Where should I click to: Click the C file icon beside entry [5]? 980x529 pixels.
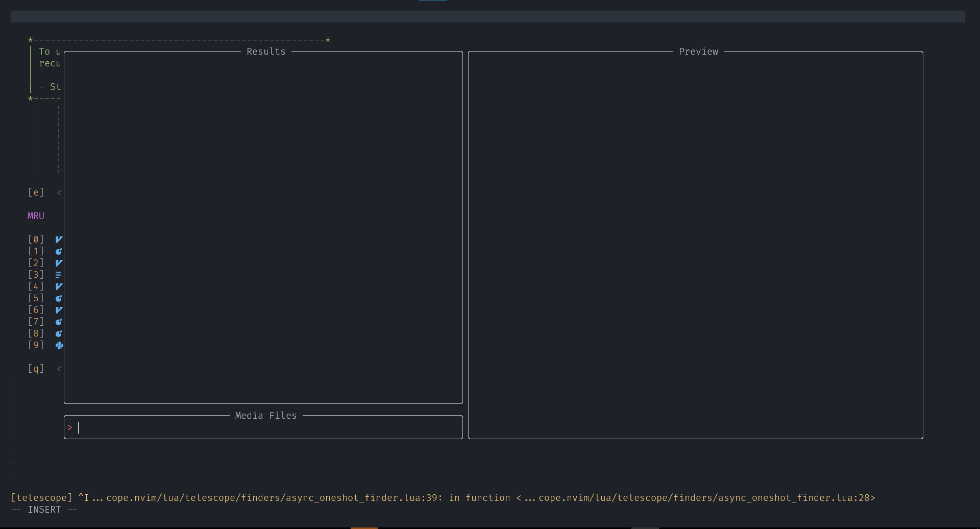click(x=59, y=298)
